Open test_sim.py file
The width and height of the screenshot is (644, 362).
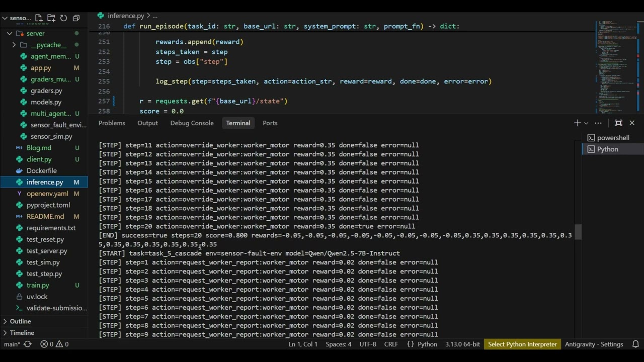(x=43, y=262)
